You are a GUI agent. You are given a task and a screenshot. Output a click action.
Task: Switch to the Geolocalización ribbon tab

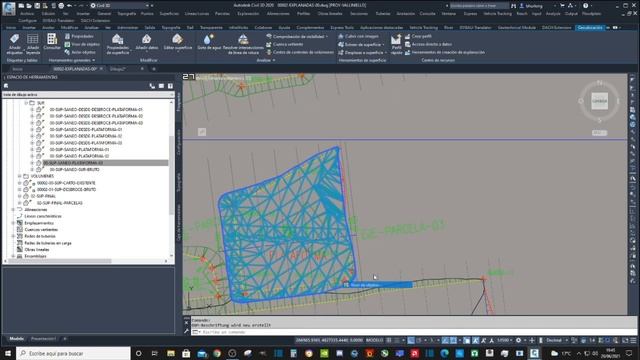pos(590,27)
